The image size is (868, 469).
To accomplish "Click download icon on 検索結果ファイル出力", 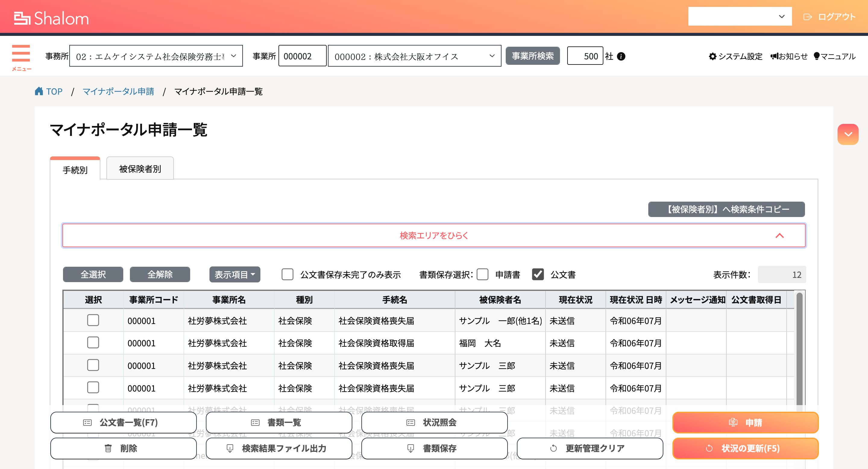I will [x=230, y=449].
